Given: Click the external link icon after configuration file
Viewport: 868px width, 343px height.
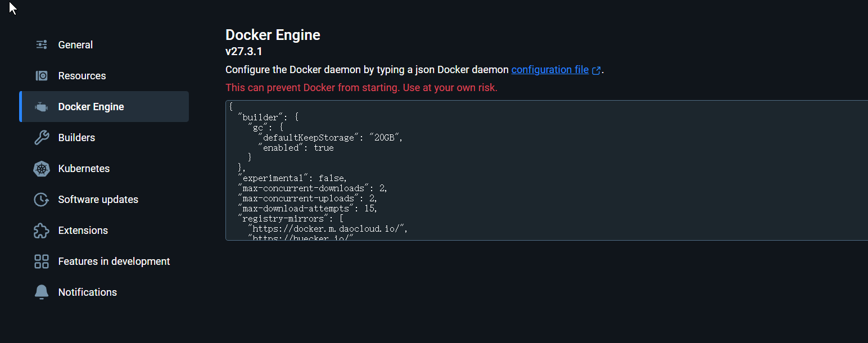Looking at the screenshot, I should tap(596, 70).
